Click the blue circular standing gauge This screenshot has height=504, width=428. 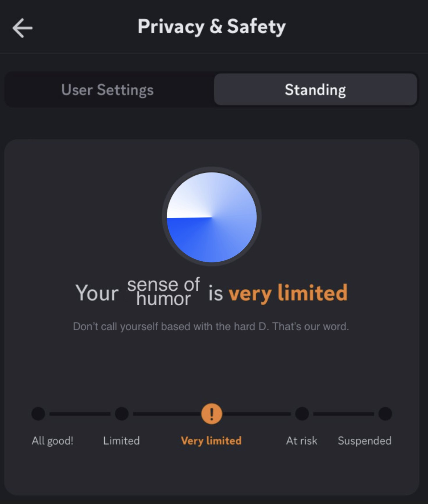tap(212, 217)
